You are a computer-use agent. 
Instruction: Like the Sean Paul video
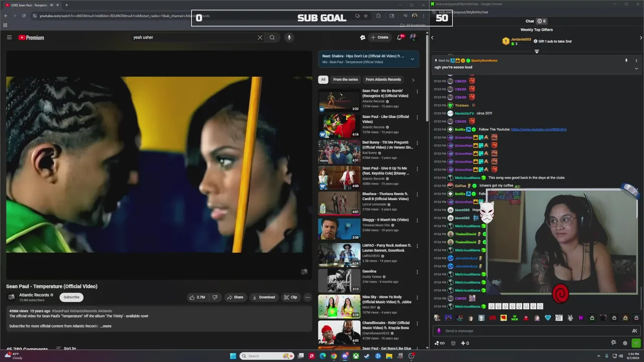tap(197, 297)
